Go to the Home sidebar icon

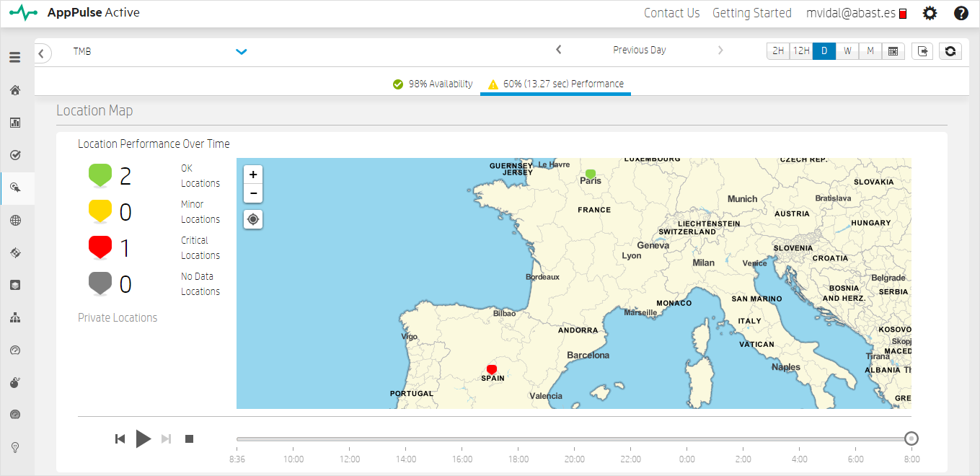pos(14,90)
